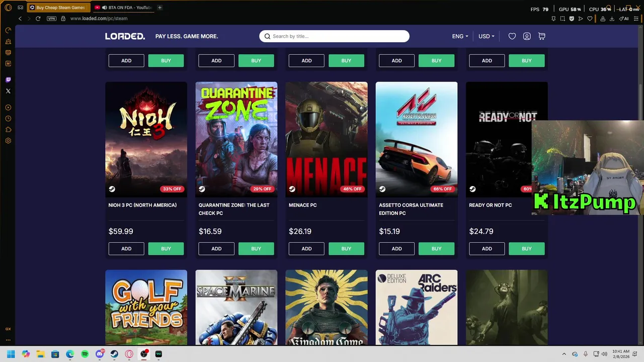Open easy setup sliders icon
This screenshot has width=644, height=362.
coord(636,19)
